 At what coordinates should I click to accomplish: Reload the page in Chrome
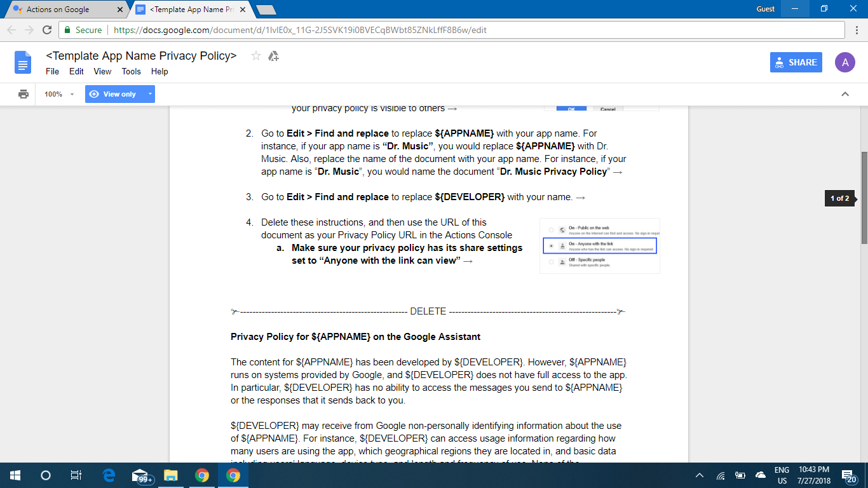(x=46, y=30)
